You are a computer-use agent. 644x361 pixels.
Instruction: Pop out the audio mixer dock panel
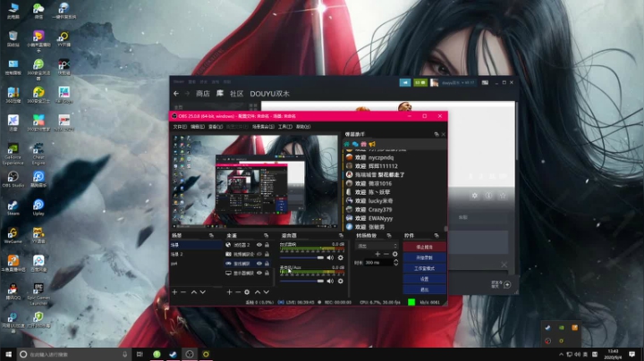point(341,236)
